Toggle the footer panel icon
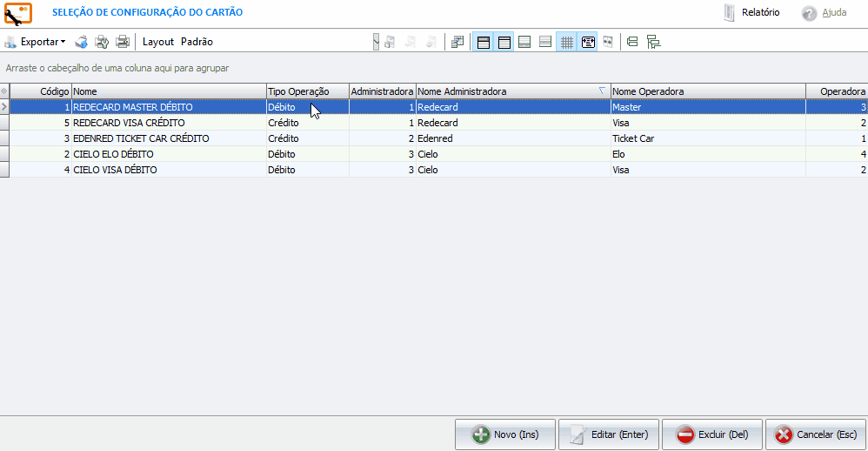The width and height of the screenshot is (868, 451). click(x=524, y=42)
